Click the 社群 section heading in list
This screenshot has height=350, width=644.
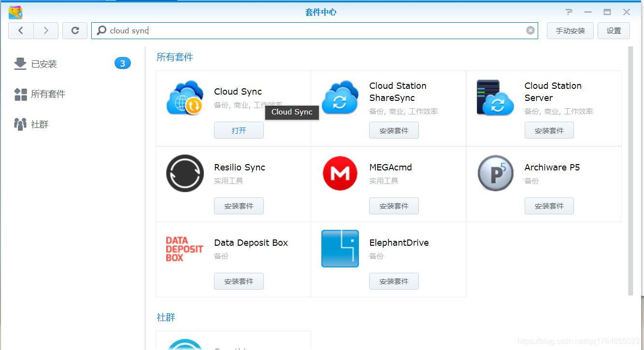pyautogui.click(x=166, y=317)
